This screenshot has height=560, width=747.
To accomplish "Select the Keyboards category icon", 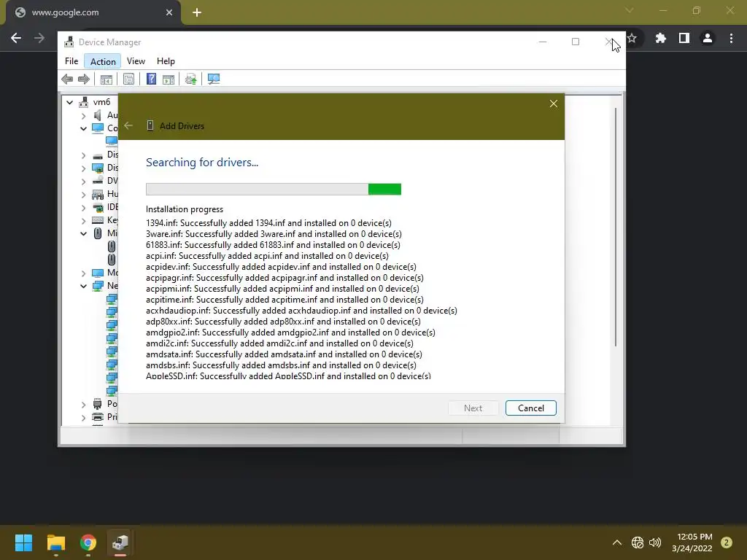I will pyautogui.click(x=98, y=220).
